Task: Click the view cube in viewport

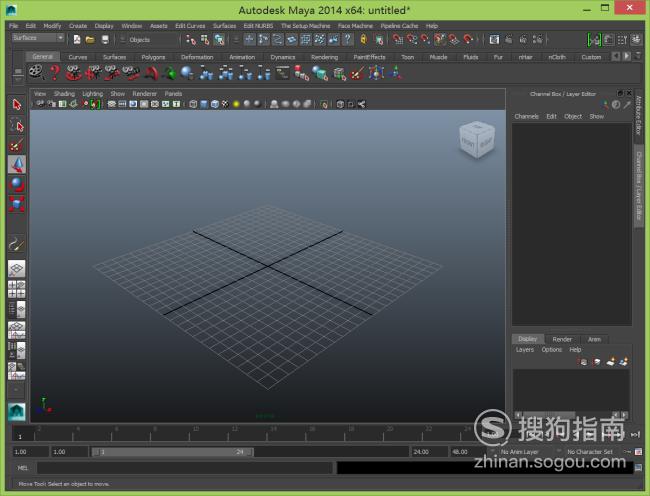Action: click(476, 140)
